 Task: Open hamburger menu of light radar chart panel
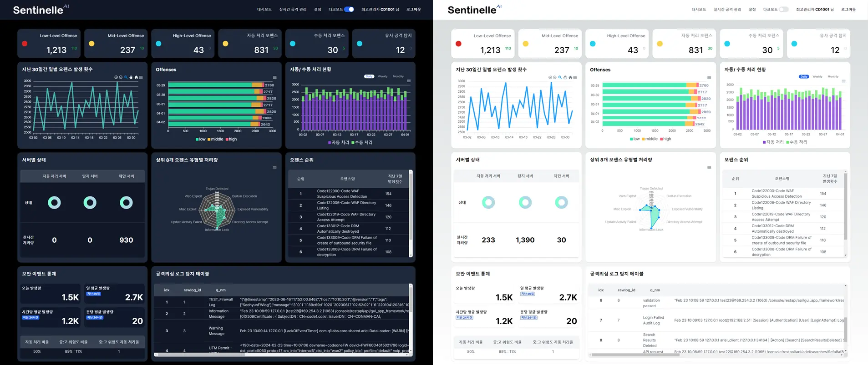[709, 168]
